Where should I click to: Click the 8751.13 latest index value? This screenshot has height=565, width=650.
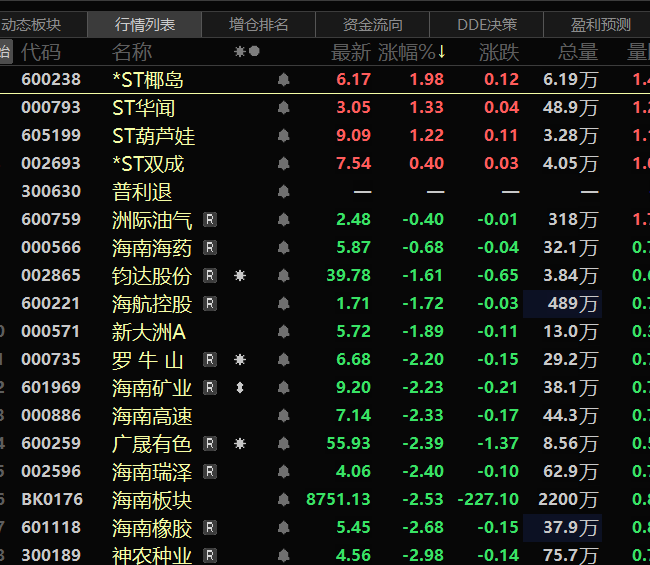point(338,500)
